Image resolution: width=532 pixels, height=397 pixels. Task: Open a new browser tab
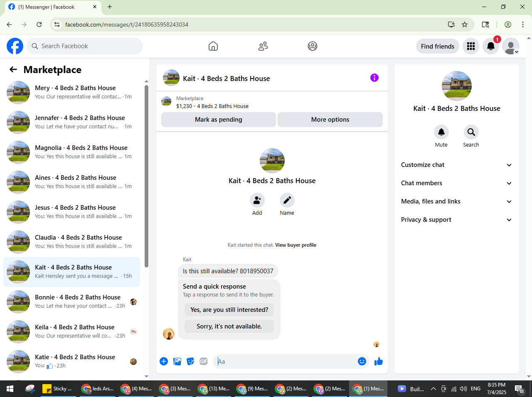pos(110,7)
